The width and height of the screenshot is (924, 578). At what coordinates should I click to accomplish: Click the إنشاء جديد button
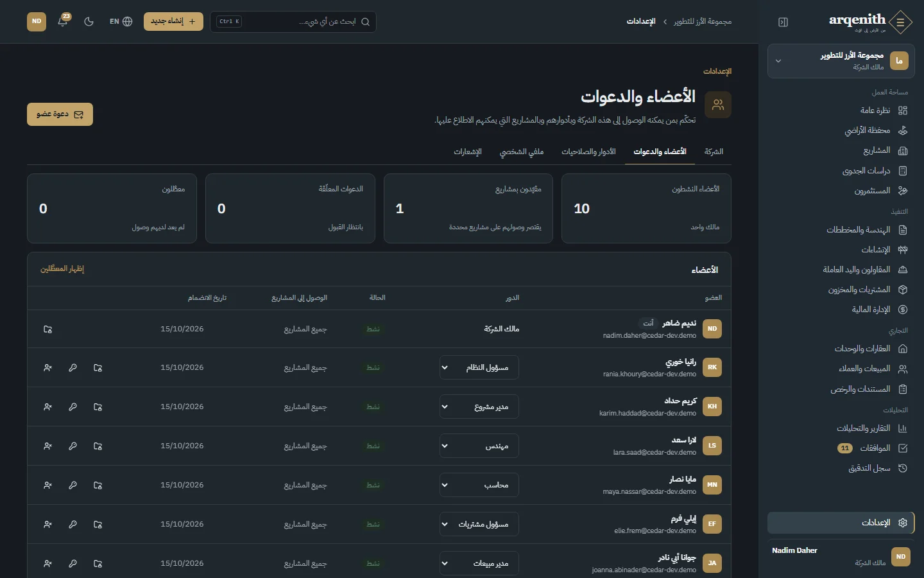tap(173, 21)
